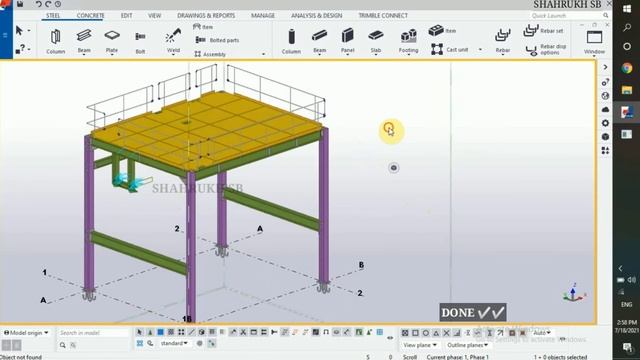Expand the concrete ribbon group arrow

480,49
